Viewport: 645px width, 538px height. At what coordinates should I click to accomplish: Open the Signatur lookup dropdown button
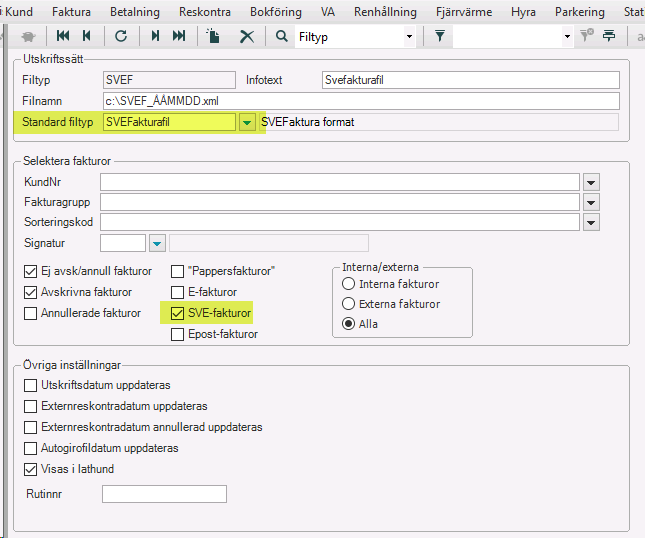point(157,243)
